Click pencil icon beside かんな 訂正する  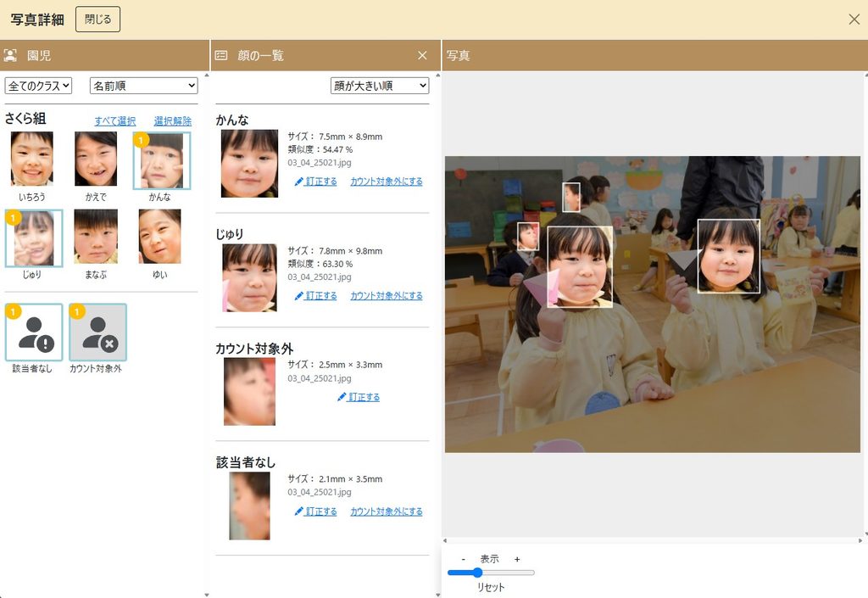tap(299, 181)
